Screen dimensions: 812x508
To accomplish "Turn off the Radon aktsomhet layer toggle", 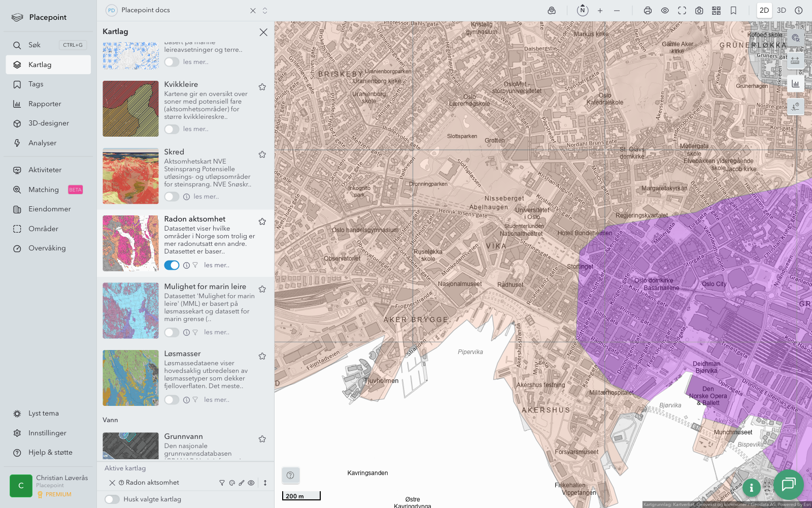I will [172, 265].
